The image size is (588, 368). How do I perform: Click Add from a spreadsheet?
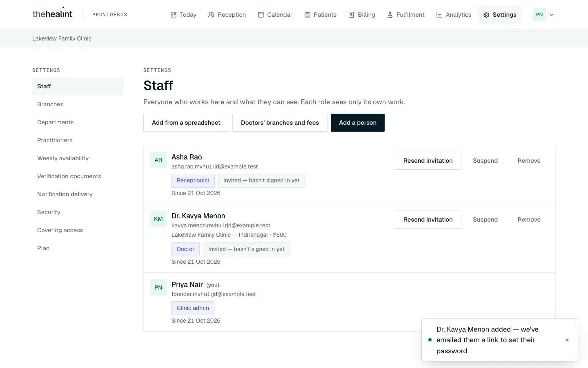tap(186, 123)
